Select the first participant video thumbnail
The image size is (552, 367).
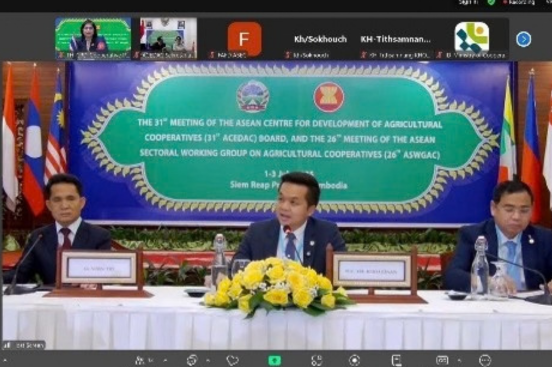(x=93, y=38)
